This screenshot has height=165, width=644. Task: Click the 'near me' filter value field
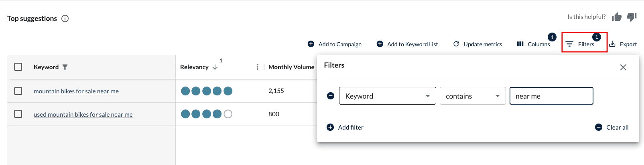pyautogui.click(x=551, y=96)
